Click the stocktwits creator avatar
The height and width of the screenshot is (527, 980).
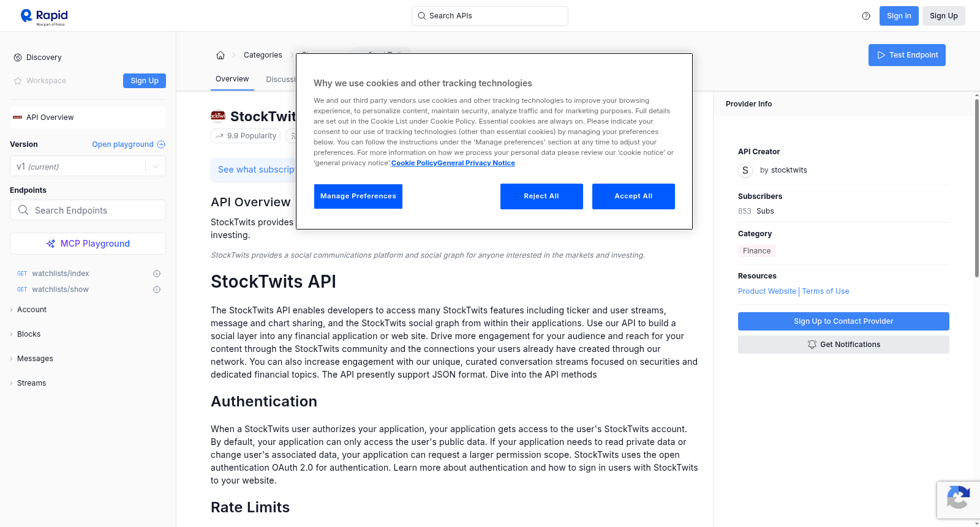[745, 170]
